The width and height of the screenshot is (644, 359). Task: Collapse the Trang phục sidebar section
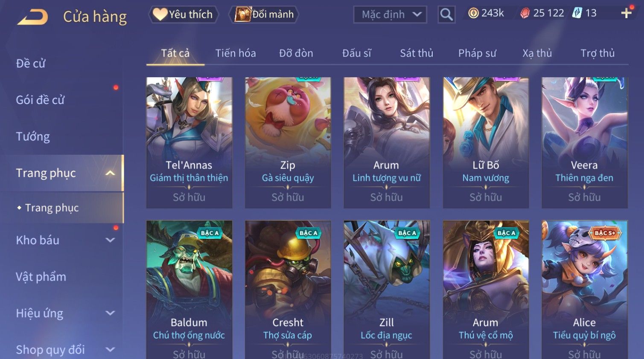(110, 173)
